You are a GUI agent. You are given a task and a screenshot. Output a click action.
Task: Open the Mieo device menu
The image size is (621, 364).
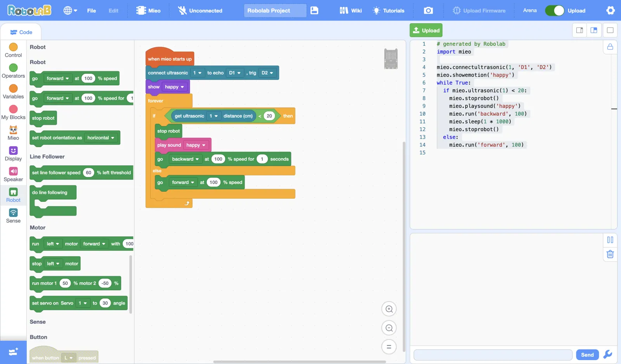148,10
